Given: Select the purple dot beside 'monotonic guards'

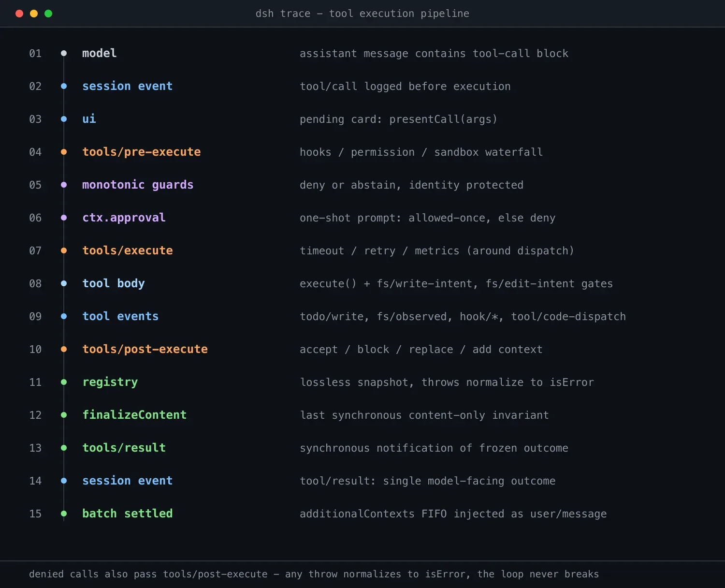Looking at the screenshot, I should [64, 185].
